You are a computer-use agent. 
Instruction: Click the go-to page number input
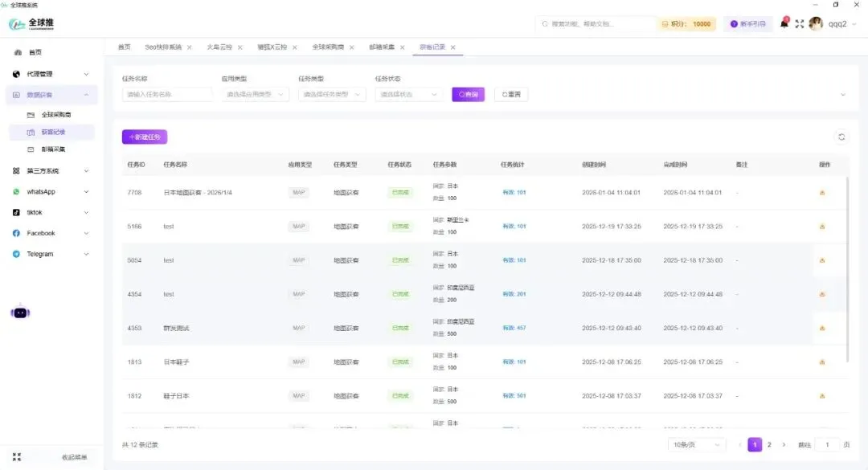(828, 444)
